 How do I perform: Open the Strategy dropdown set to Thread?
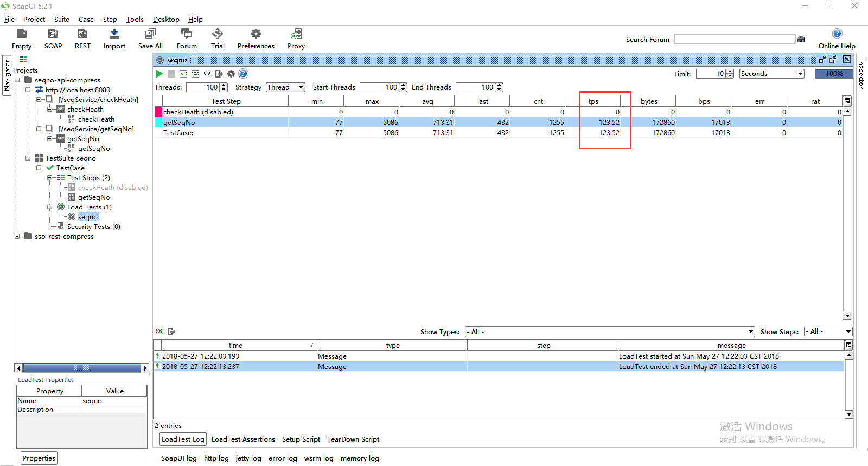coord(285,87)
